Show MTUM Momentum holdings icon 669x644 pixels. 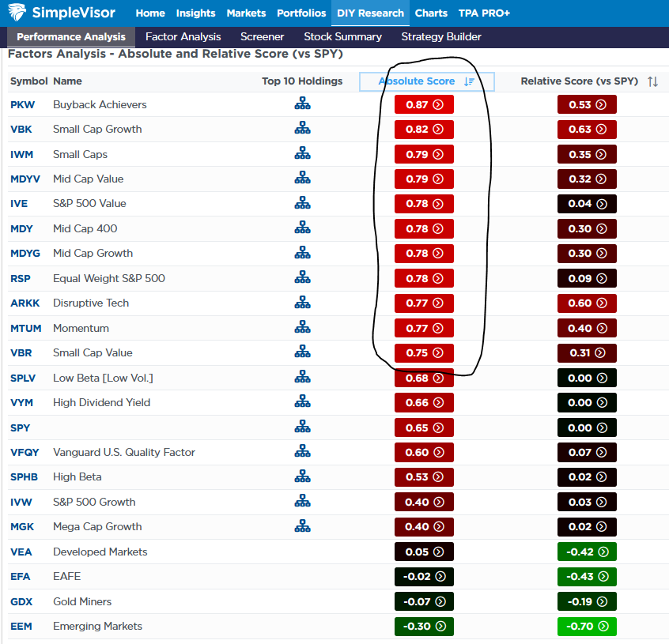tap(303, 327)
